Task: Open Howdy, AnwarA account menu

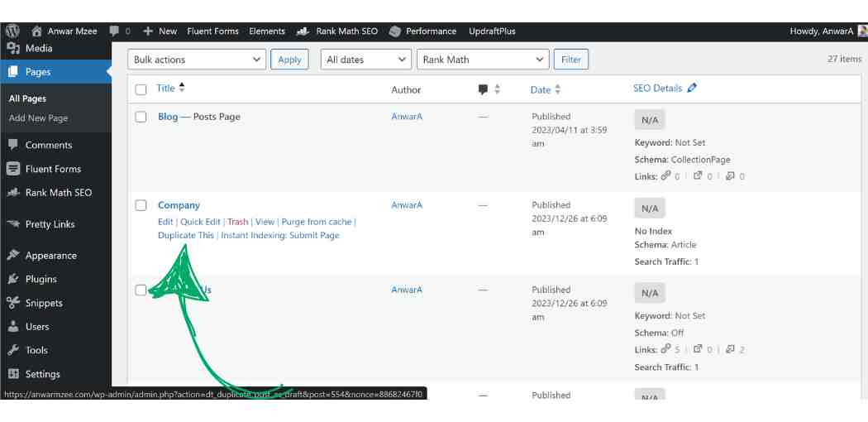Action: coord(822,31)
